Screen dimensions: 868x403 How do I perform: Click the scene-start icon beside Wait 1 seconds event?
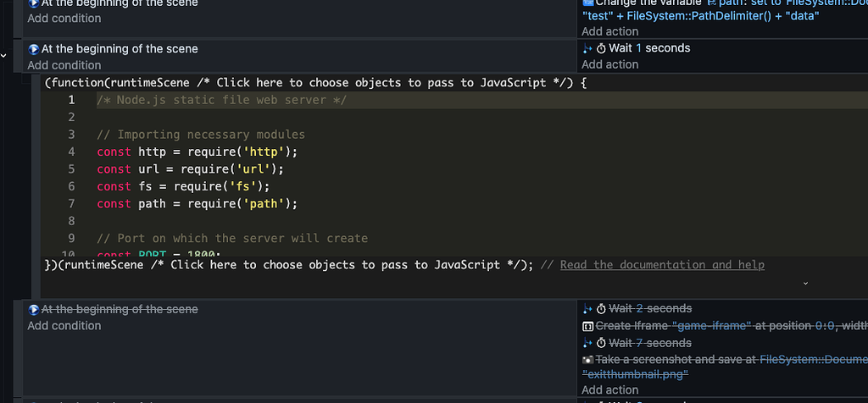(34, 48)
